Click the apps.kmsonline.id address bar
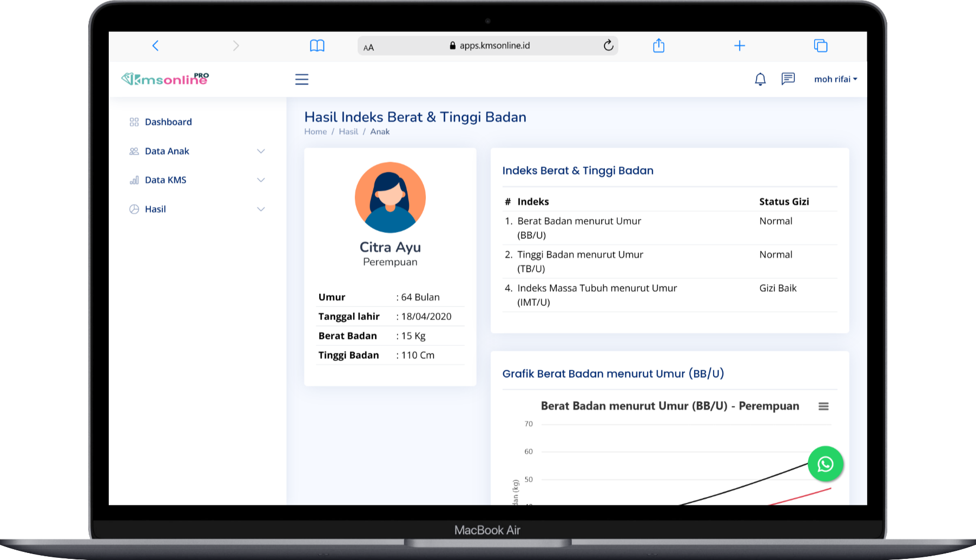976x560 pixels. pos(489,46)
